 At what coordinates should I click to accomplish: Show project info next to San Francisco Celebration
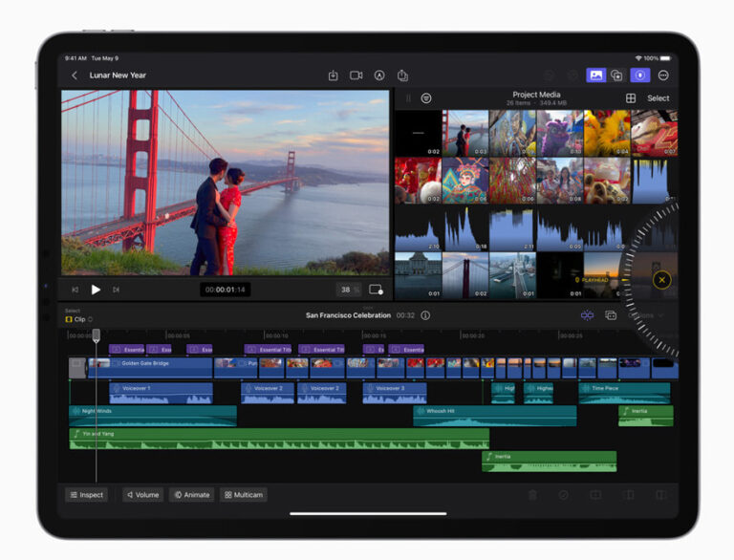point(425,315)
